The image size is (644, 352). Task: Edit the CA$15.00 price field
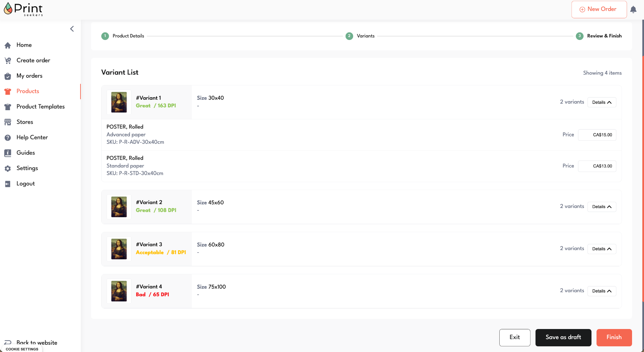click(x=597, y=135)
